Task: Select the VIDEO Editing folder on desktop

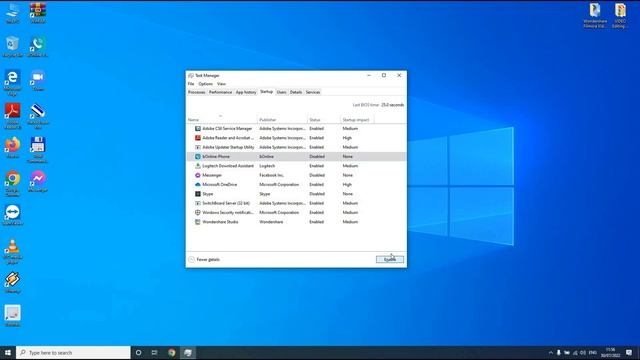Action: pyautogui.click(x=620, y=16)
